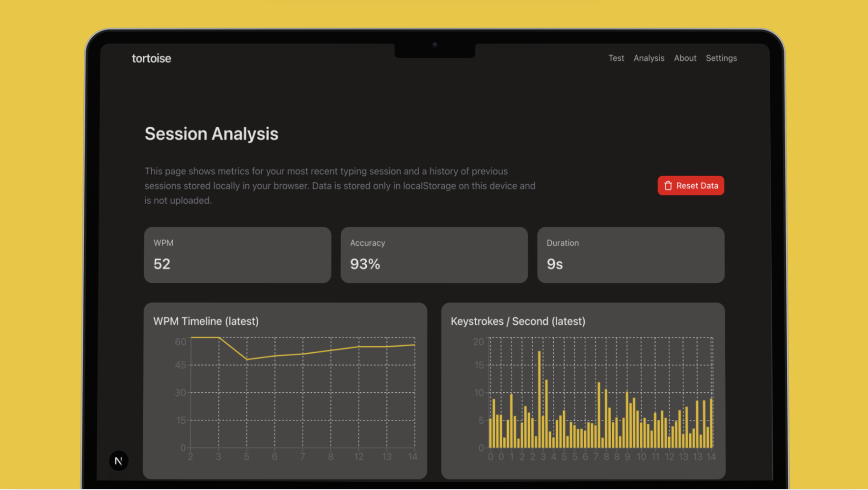Select the WPM stat card label
The width and height of the screenshot is (868, 490).
pyautogui.click(x=163, y=243)
